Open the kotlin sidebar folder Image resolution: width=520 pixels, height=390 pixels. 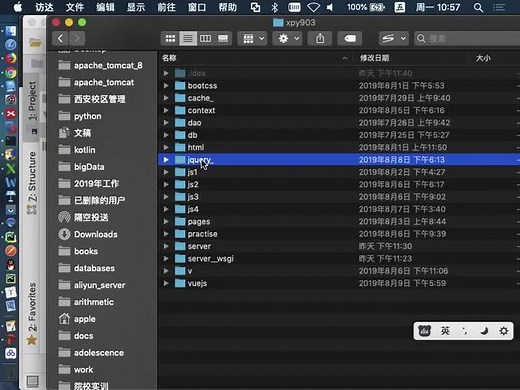(77, 150)
